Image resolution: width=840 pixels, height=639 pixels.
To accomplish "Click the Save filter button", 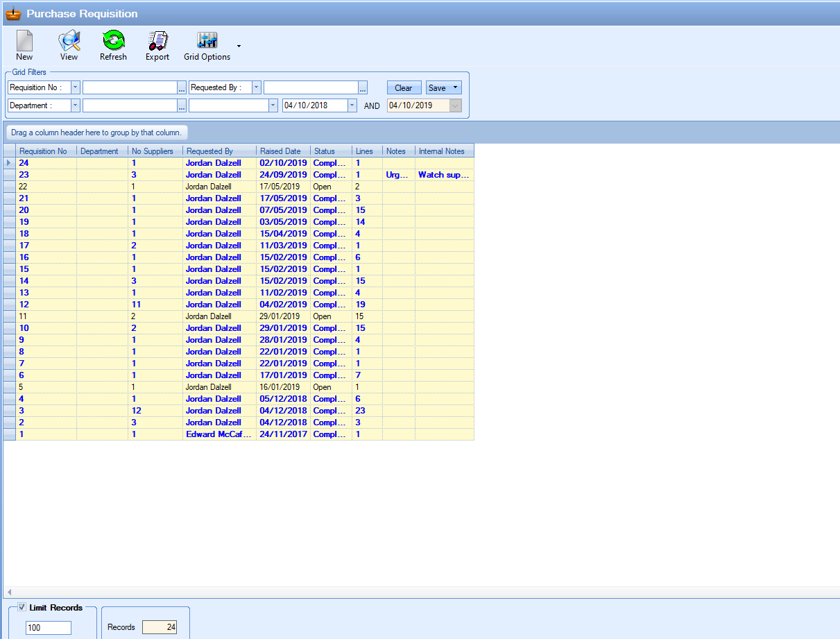I will point(438,88).
